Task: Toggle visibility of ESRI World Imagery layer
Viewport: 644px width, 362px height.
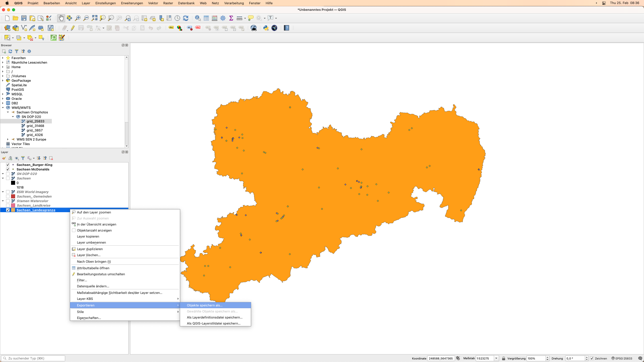Action: (8, 192)
